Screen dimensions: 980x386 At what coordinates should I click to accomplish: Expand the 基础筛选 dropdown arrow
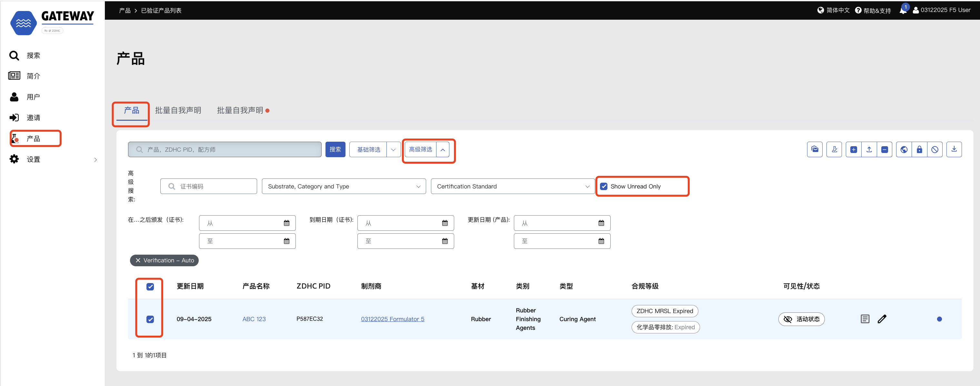(x=393, y=150)
